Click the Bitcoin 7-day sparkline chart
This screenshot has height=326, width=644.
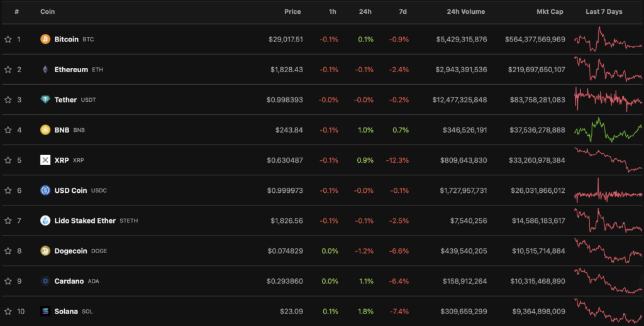(608, 40)
